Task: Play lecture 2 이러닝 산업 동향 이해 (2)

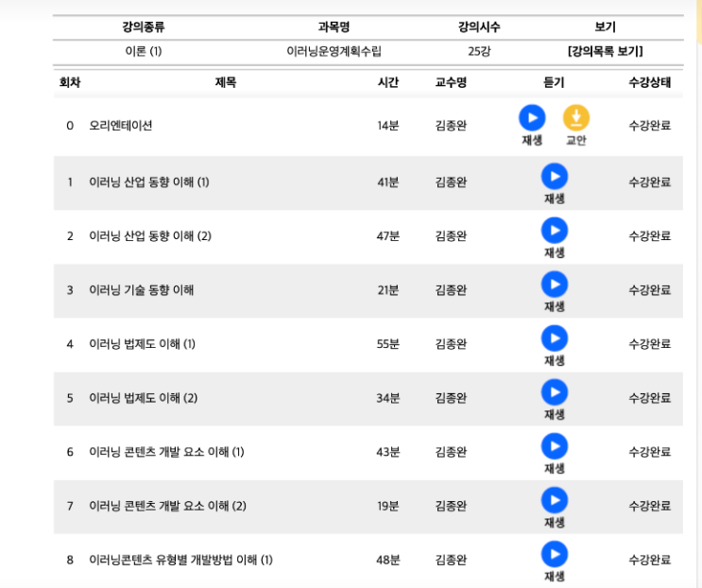Action: tap(554, 231)
